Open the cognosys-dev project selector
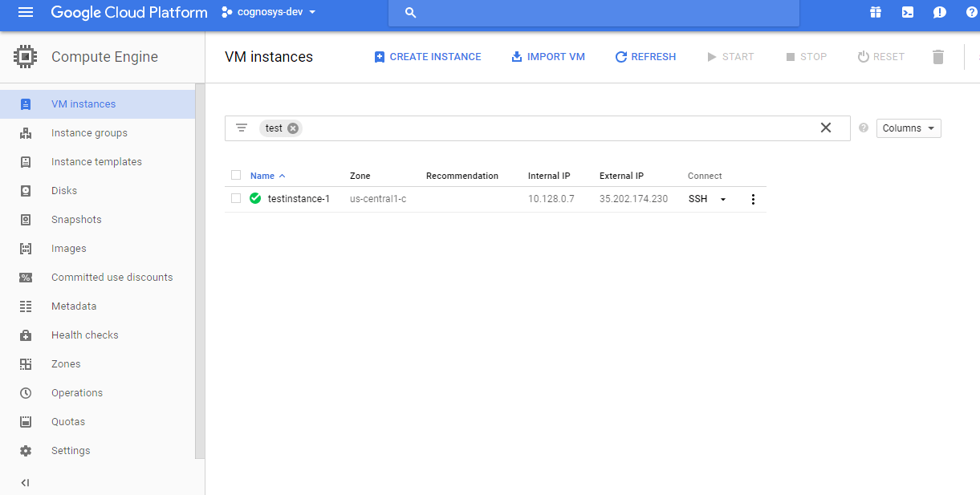 click(x=269, y=12)
